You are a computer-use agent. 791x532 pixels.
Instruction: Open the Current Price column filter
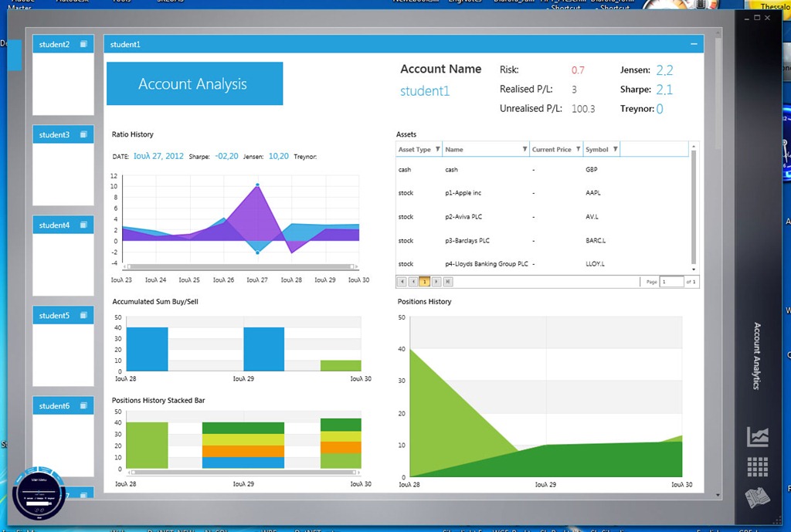[578, 149]
